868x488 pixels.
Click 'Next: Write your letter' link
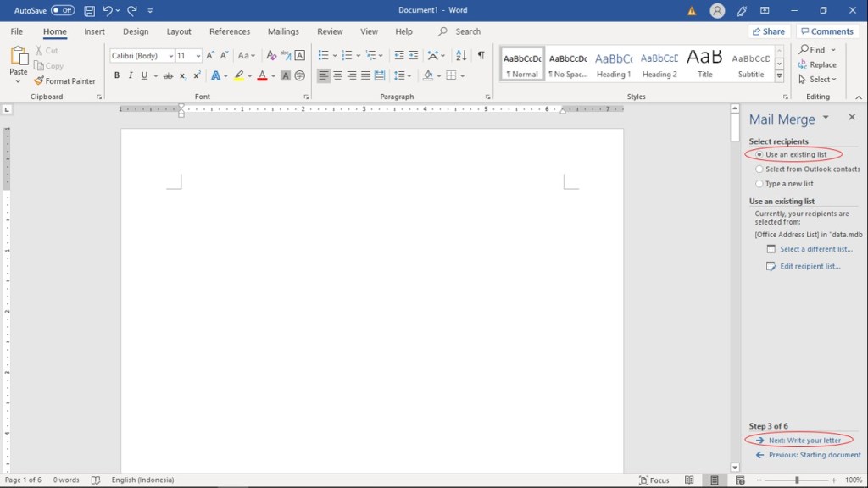[x=804, y=441]
